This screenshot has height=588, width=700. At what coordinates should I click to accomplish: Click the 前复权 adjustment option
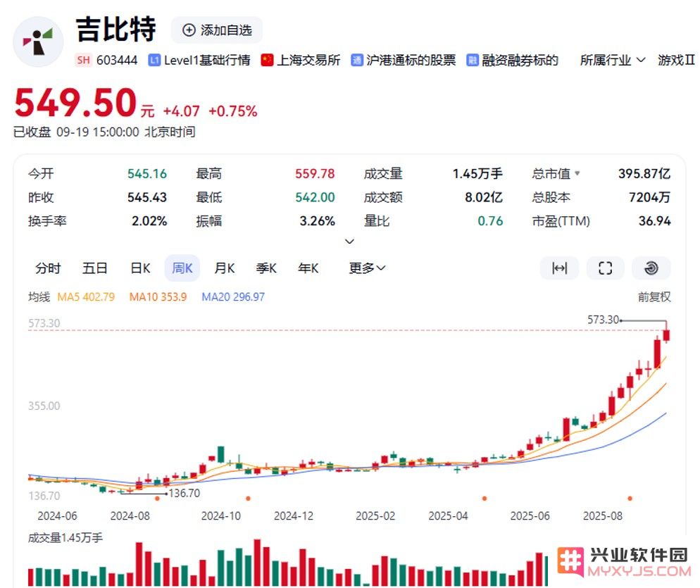[654, 297]
